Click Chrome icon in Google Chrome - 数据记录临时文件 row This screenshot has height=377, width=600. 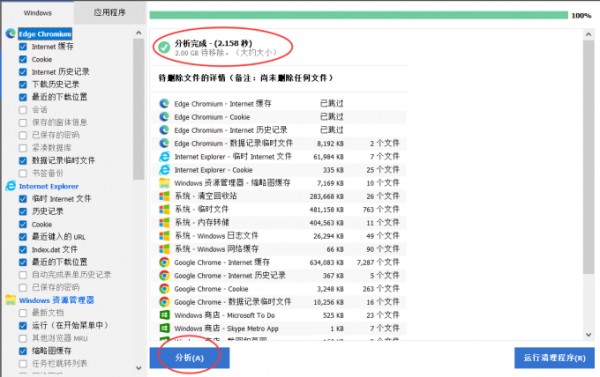pyautogui.click(x=164, y=302)
